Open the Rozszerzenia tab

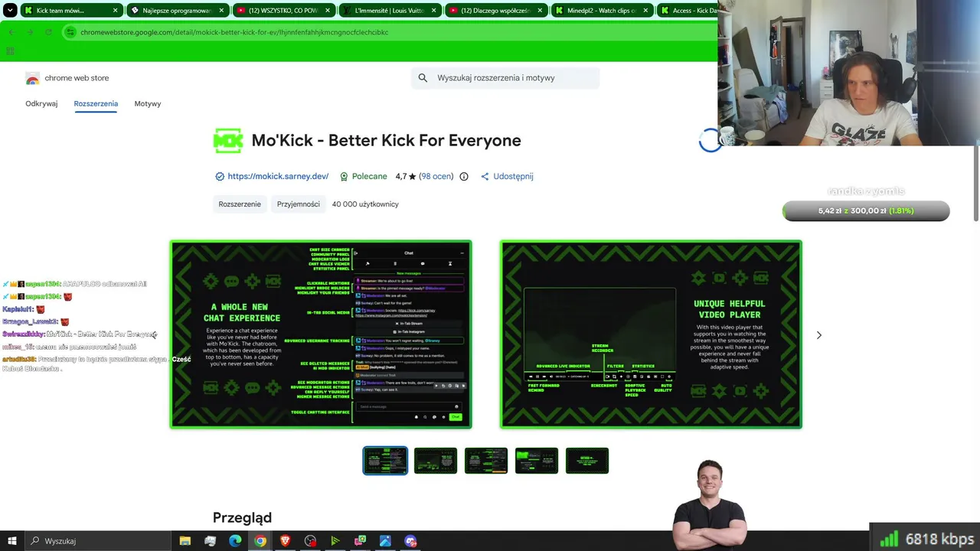(96, 103)
